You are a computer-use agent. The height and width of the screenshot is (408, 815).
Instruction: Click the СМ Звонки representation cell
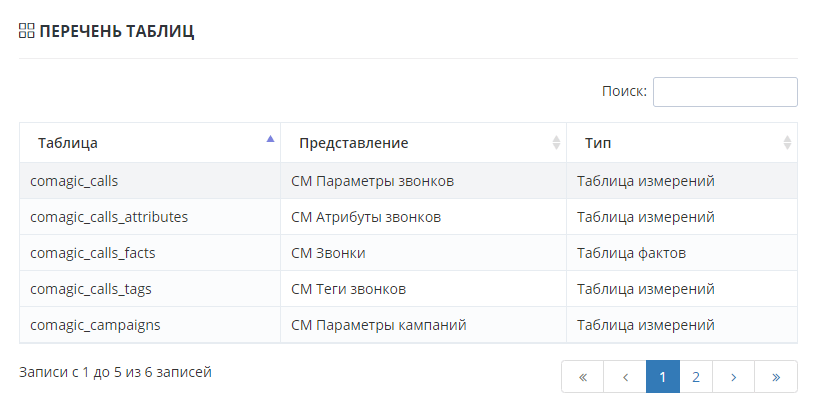327,253
